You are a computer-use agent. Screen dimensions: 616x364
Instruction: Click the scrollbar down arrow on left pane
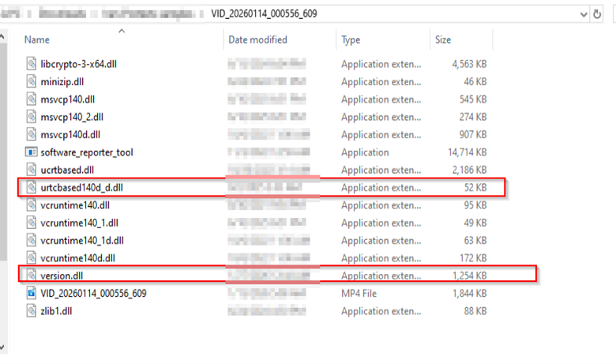5,347
